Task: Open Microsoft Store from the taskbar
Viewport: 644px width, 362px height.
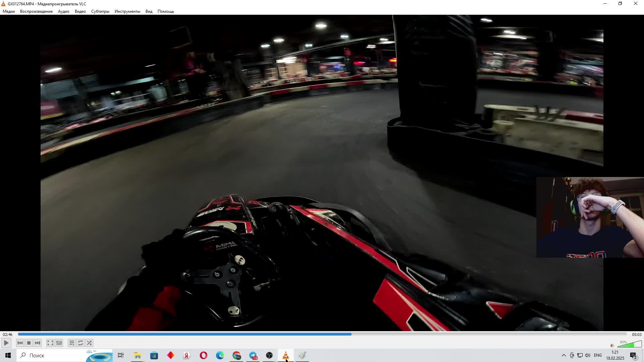Action: (x=154, y=355)
